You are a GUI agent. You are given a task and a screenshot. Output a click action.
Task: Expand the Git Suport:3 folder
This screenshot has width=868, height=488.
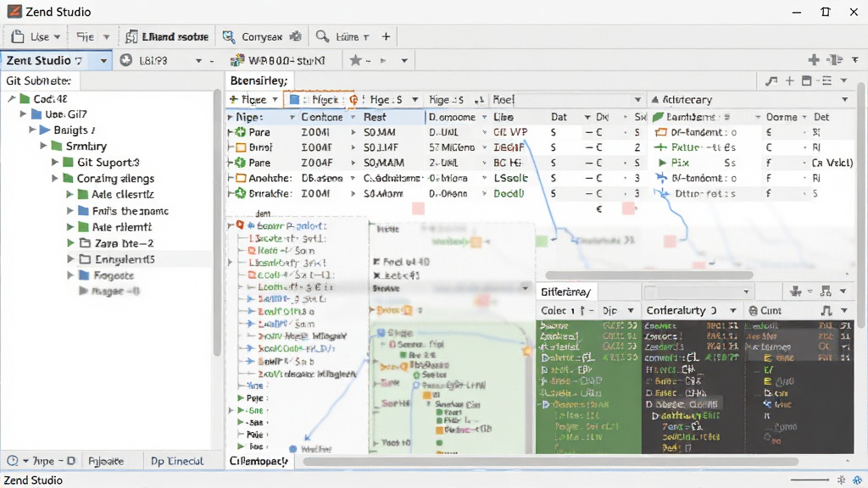(x=55, y=162)
